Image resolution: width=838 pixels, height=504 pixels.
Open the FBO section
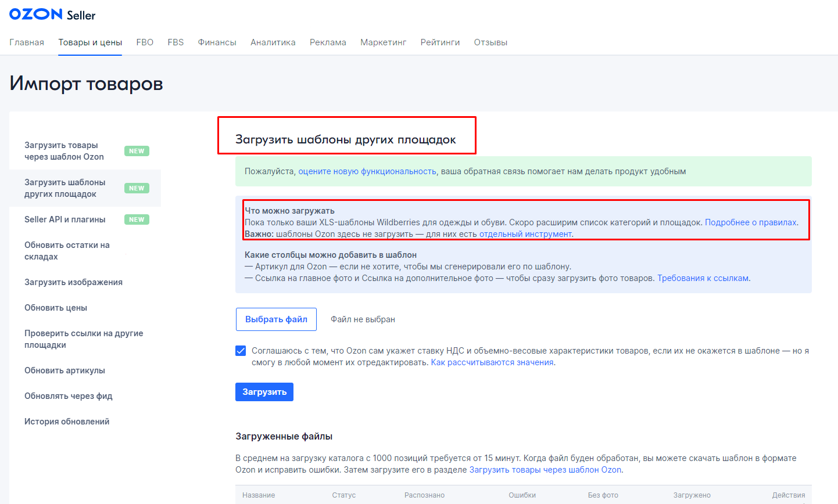tap(145, 42)
